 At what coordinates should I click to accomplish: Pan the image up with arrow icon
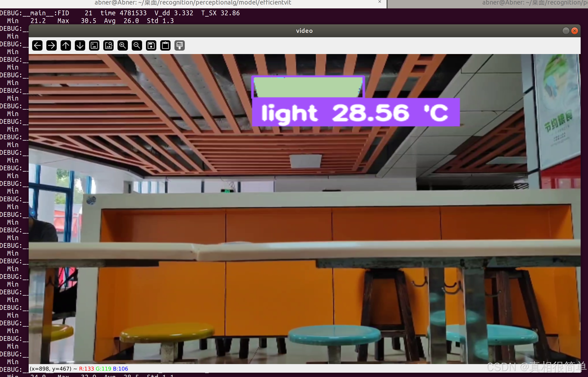click(x=66, y=45)
